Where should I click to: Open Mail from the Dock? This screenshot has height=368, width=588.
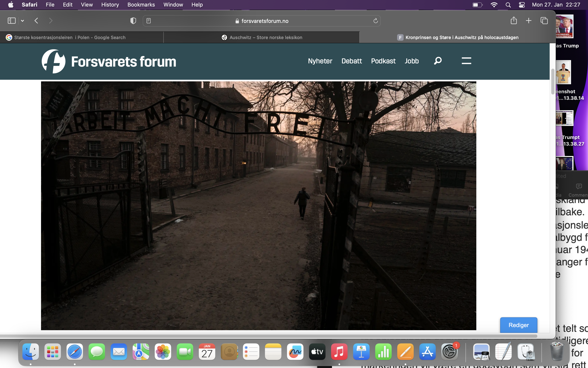(119, 352)
